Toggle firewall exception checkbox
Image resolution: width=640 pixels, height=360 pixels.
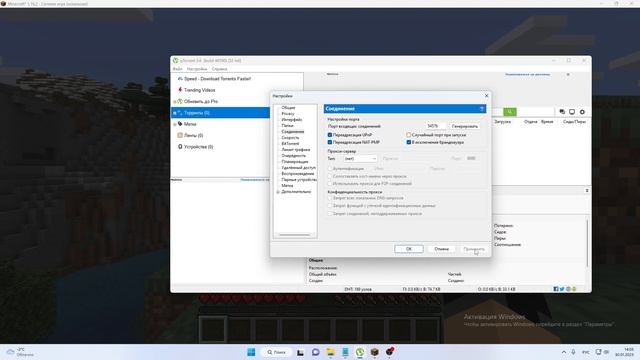409,142
